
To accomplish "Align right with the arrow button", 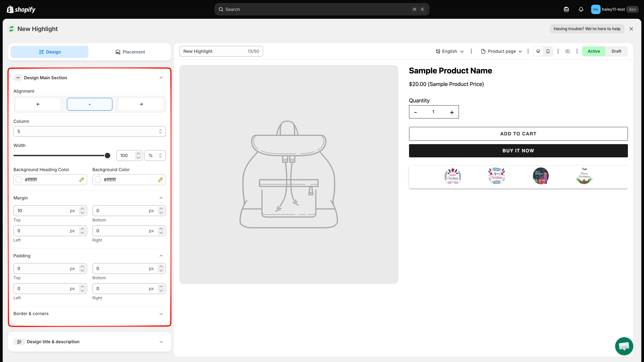I will coord(141,104).
